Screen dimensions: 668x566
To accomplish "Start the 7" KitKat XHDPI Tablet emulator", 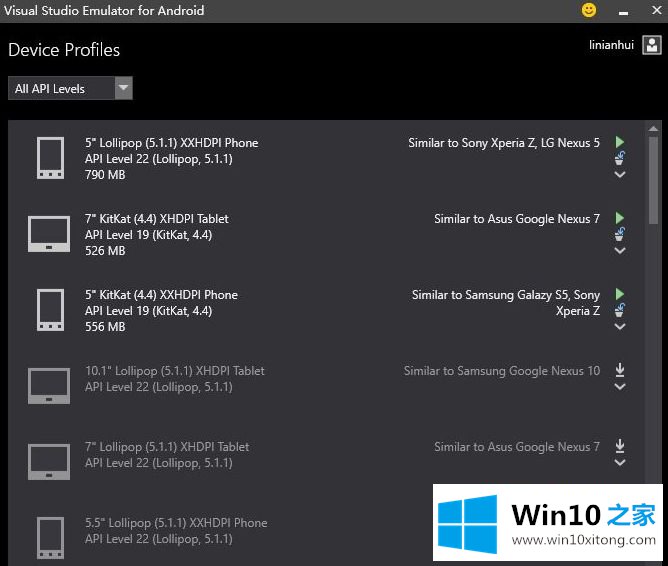I will click(620, 218).
